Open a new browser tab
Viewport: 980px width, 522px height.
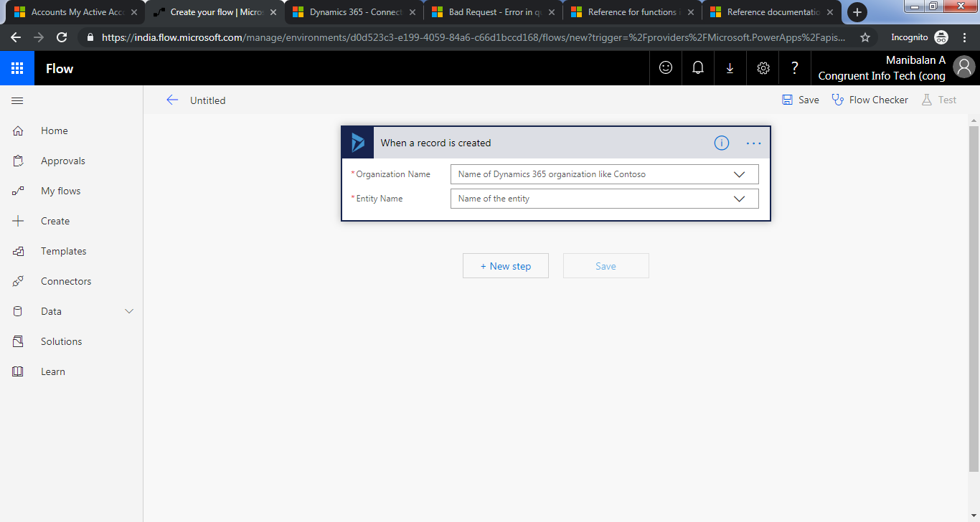tap(857, 12)
